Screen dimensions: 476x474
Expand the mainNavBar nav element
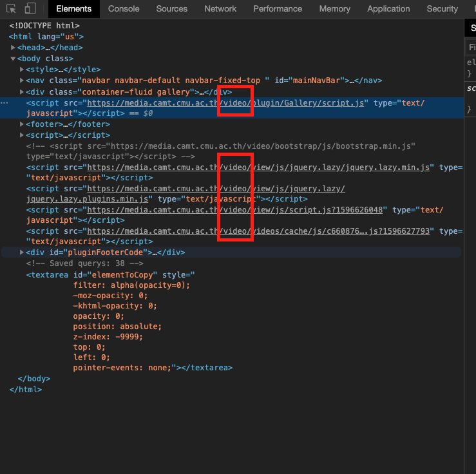(x=21, y=81)
